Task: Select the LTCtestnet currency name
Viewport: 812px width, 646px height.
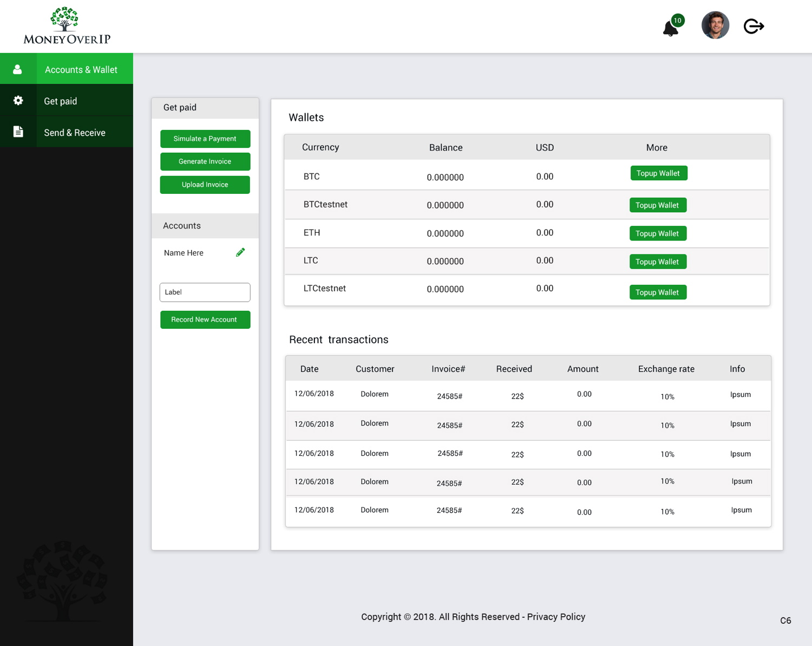Action: [x=324, y=288]
